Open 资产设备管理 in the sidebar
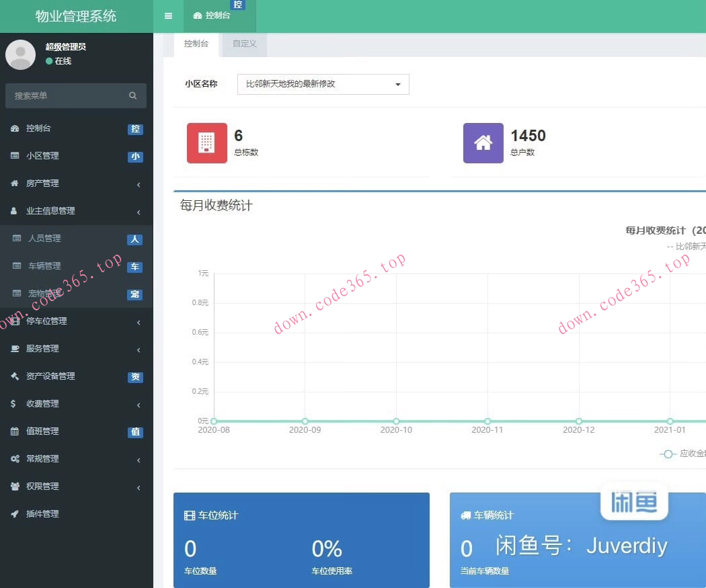The width and height of the screenshot is (706, 588). tap(77, 376)
